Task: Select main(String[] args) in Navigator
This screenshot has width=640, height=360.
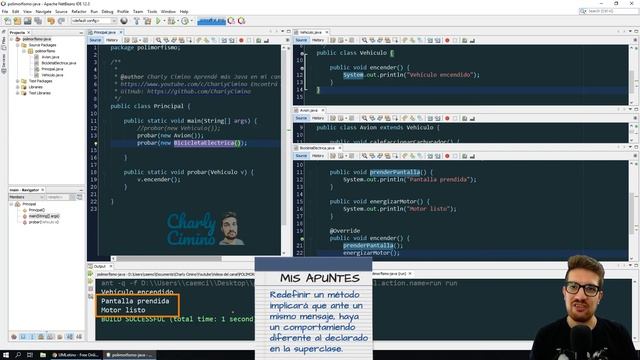Action: 44,216
